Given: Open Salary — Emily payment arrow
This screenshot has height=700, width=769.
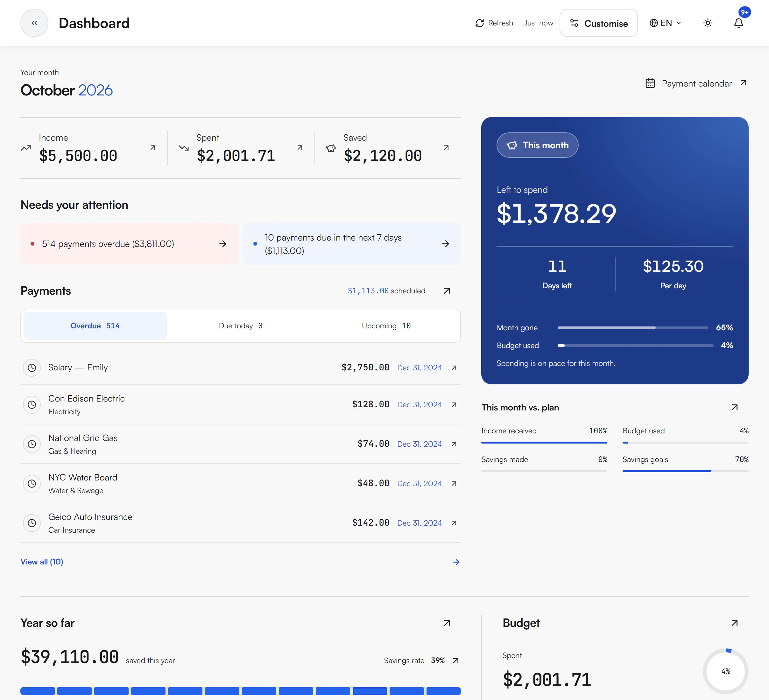Looking at the screenshot, I should 454,367.
